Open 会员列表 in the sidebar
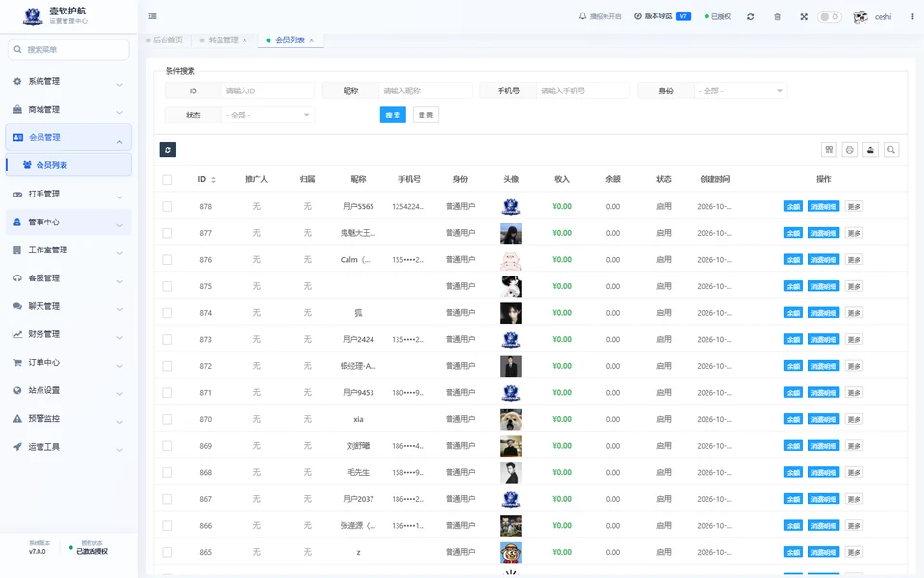The height and width of the screenshot is (578, 924). point(68,165)
